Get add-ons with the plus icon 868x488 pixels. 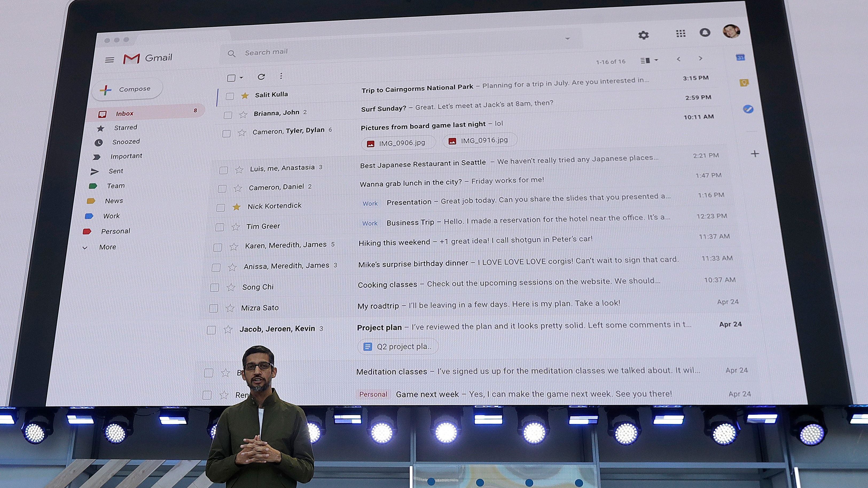(755, 154)
